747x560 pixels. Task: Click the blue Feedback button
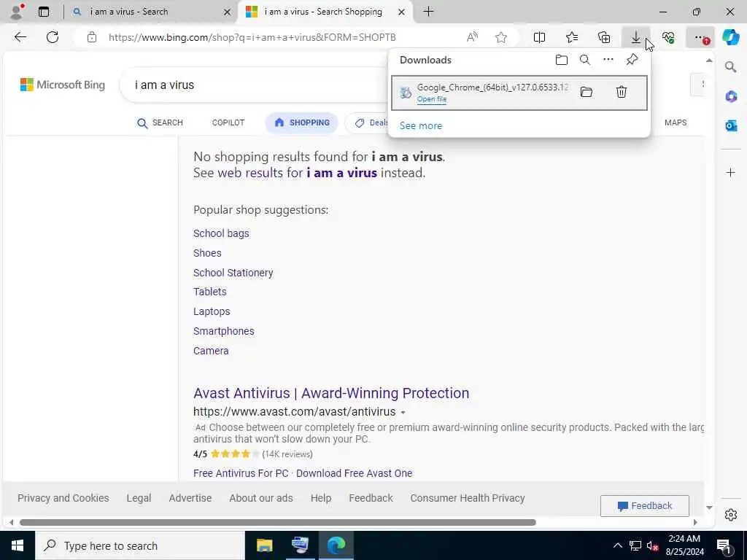point(645,506)
